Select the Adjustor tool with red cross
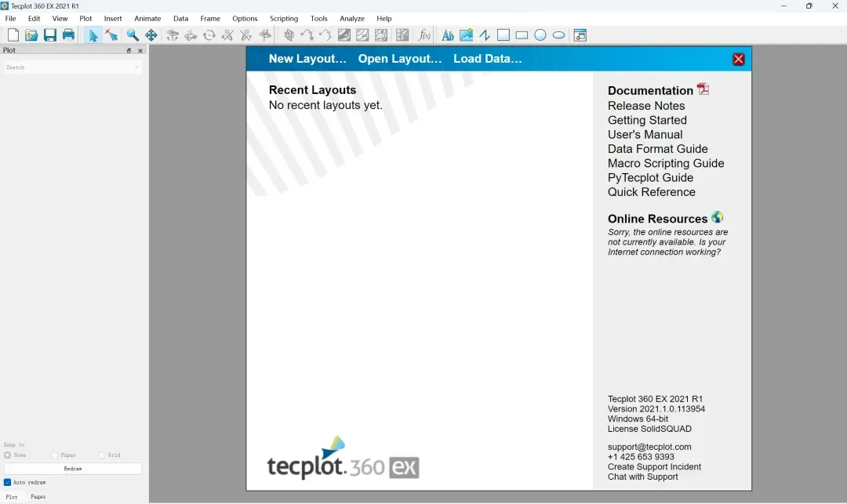Image resolution: width=847 pixels, height=504 pixels. [x=112, y=35]
